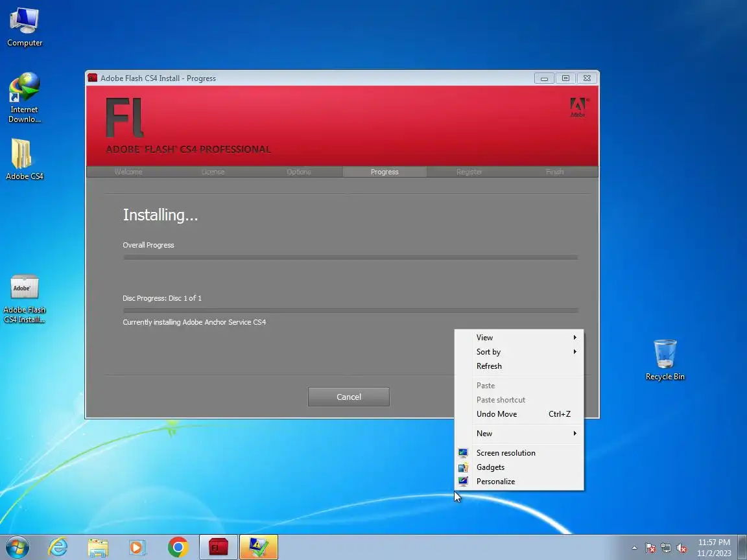747x560 pixels.
Task: Open the clock showing 11:57 PM
Action: [x=714, y=548]
